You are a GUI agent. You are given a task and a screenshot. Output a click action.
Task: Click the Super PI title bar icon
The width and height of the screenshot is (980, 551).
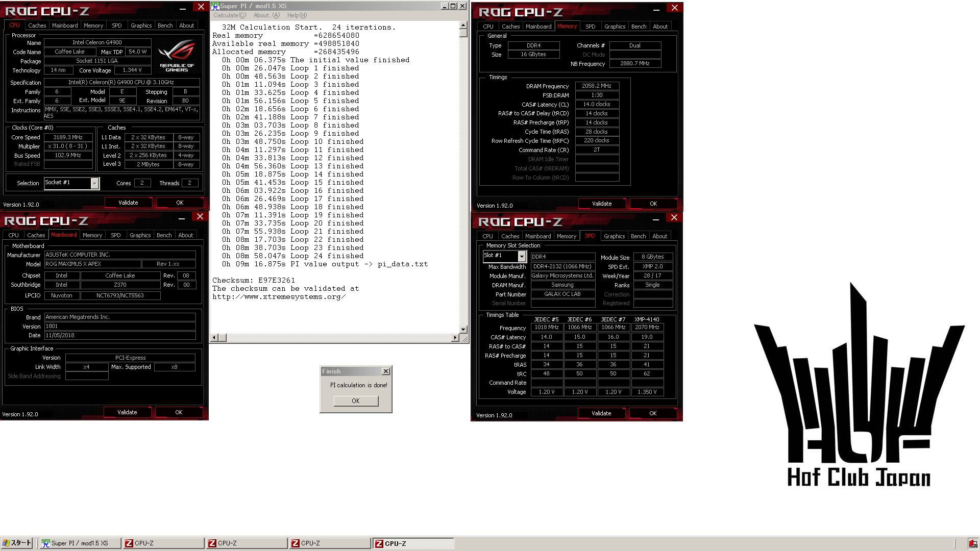coord(215,6)
